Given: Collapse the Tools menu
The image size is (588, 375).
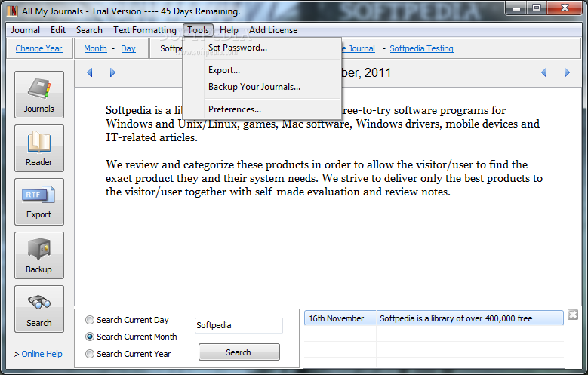Looking at the screenshot, I should tap(198, 30).
